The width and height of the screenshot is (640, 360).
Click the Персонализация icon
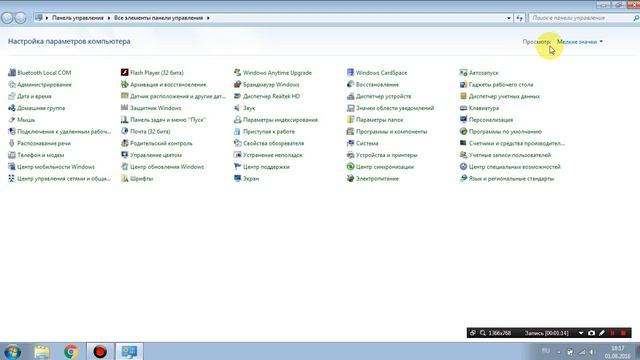point(463,120)
